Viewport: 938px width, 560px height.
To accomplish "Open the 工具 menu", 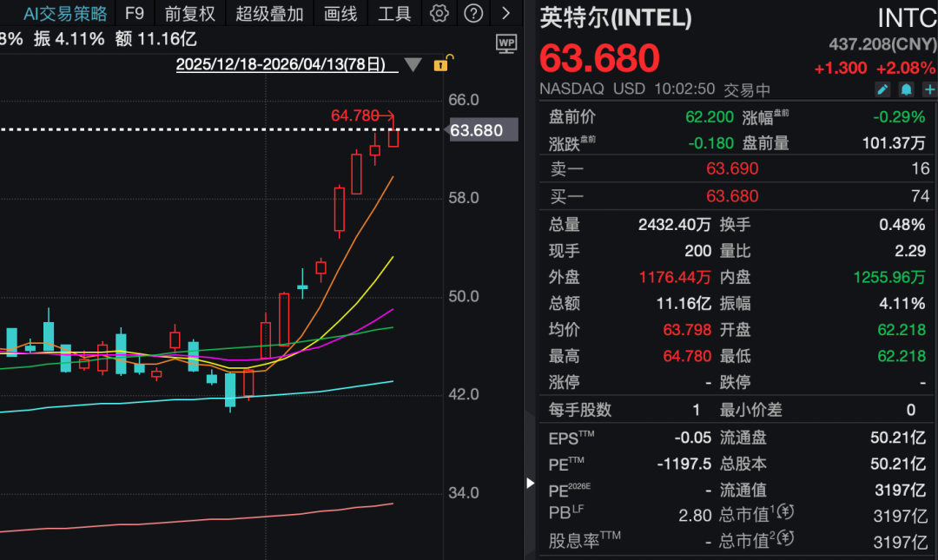I will (394, 13).
